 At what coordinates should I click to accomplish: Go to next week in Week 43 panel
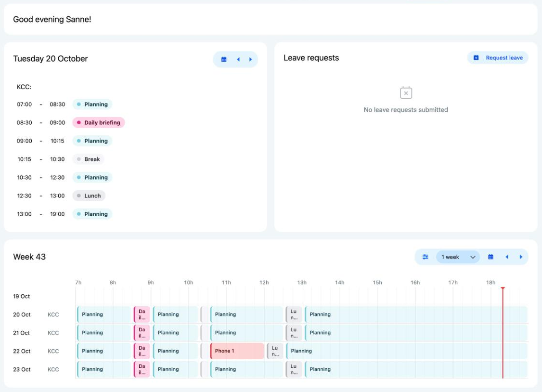[520, 257]
